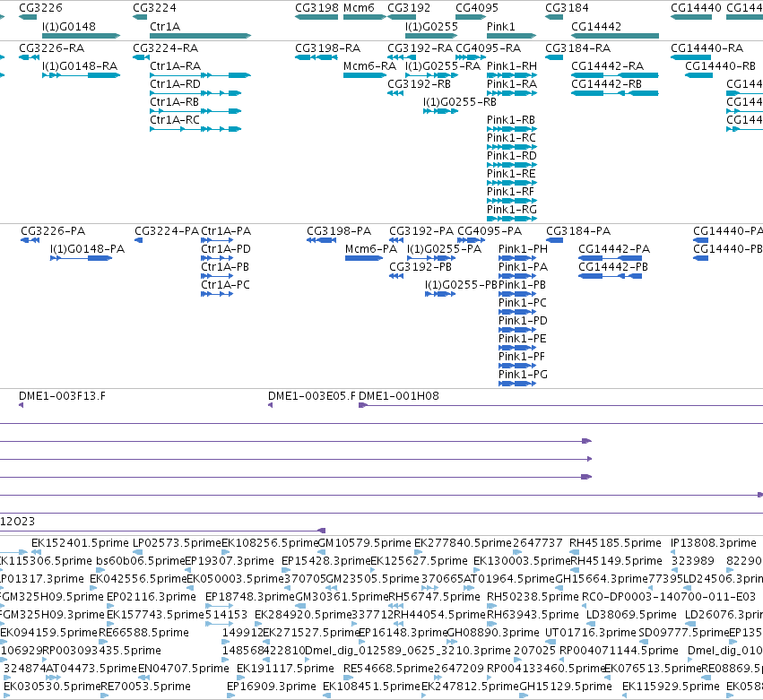Open transcript Ctr1A-RA
The width and height of the screenshot is (763, 700).
pos(201,75)
